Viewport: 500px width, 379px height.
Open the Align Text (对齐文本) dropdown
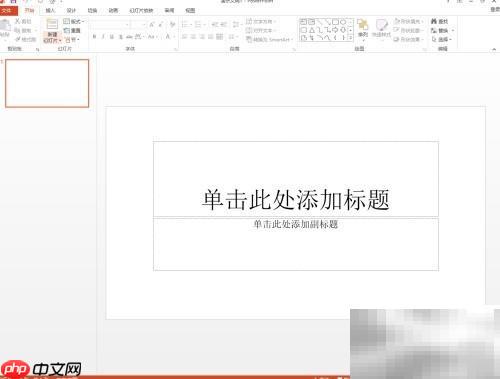click(261, 30)
